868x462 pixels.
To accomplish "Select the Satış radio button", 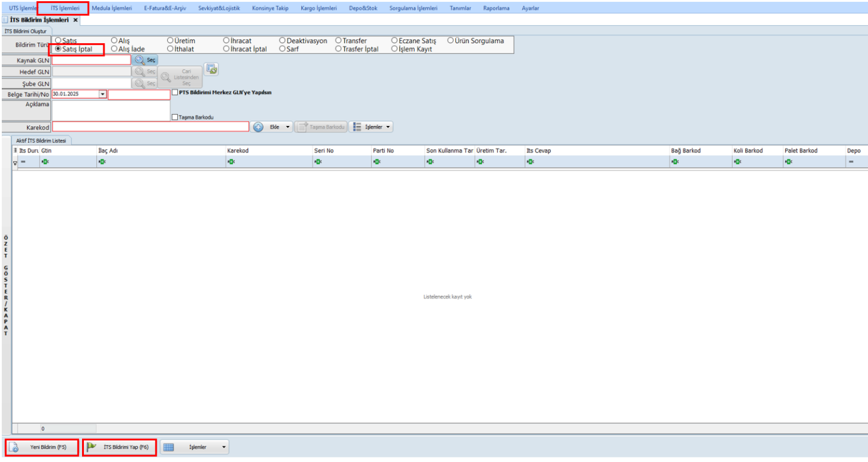I will 58,41.
